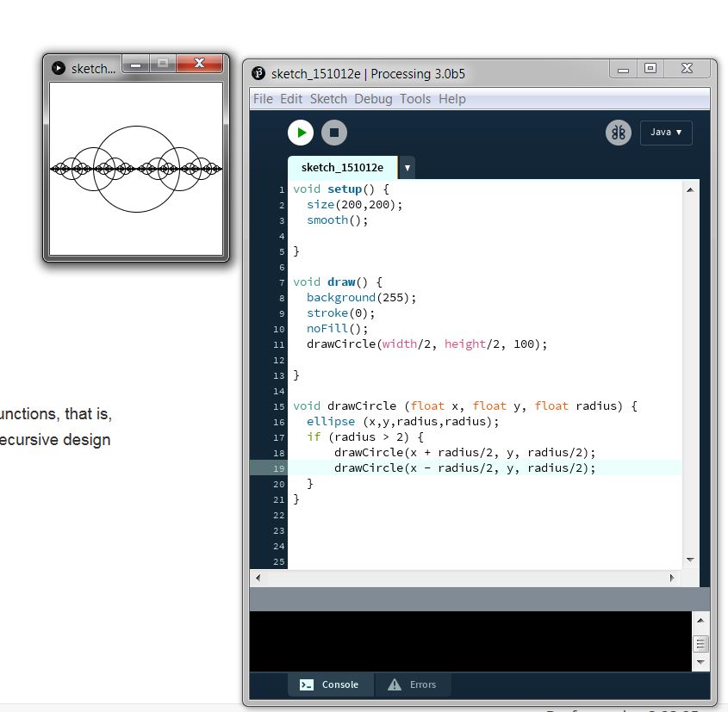Image resolution: width=728 pixels, height=712 pixels.
Task: Open the Tools menu
Action: click(415, 99)
